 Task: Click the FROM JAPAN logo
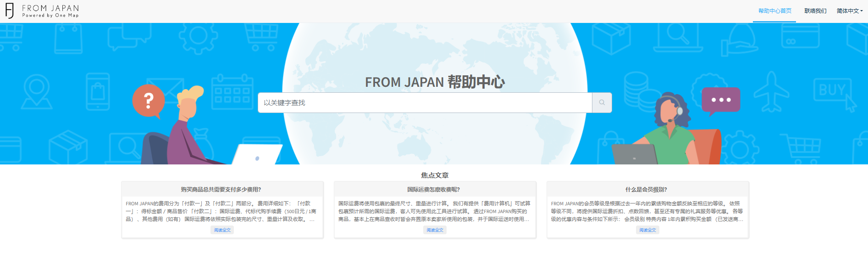(42, 11)
